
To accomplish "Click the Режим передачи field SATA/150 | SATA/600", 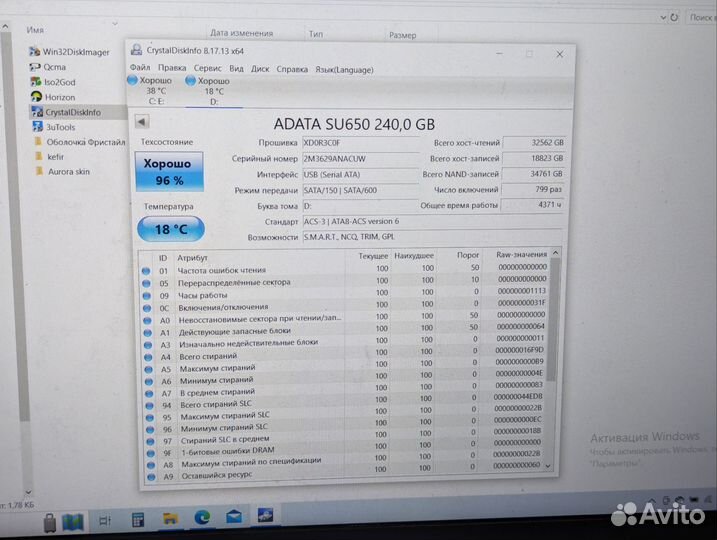I will tap(360, 190).
